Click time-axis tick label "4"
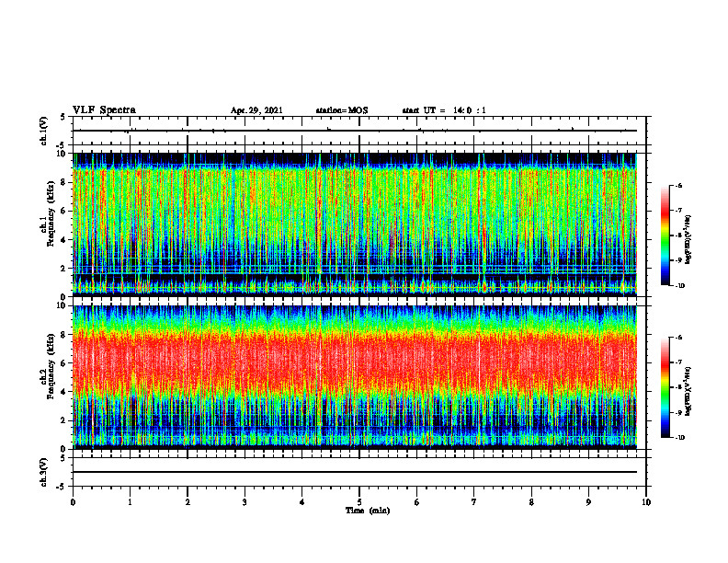The width and height of the screenshot is (728, 563). (302, 502)
